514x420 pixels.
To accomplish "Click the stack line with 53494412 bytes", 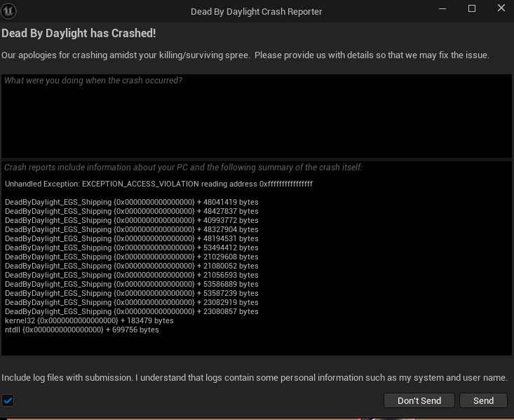I will [x=132, y=248].
